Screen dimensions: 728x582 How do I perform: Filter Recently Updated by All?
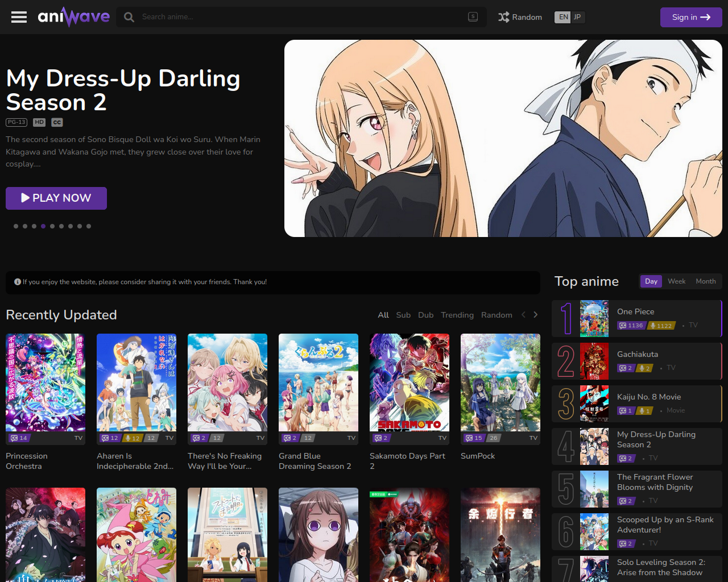[x=383, y=315]
